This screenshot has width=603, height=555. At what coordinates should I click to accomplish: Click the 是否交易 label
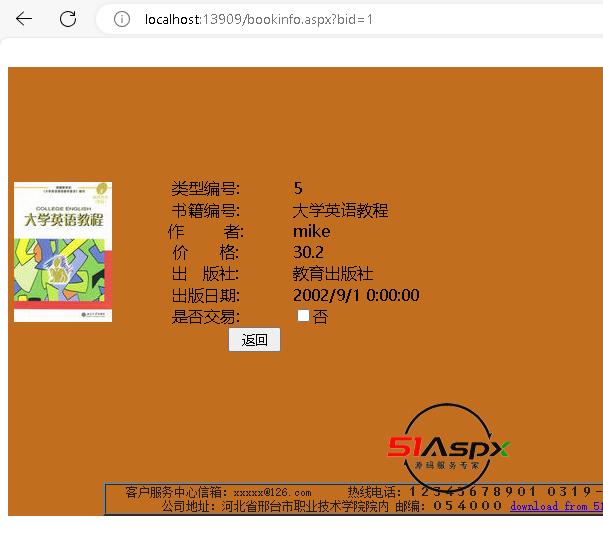tap(205, 317)
